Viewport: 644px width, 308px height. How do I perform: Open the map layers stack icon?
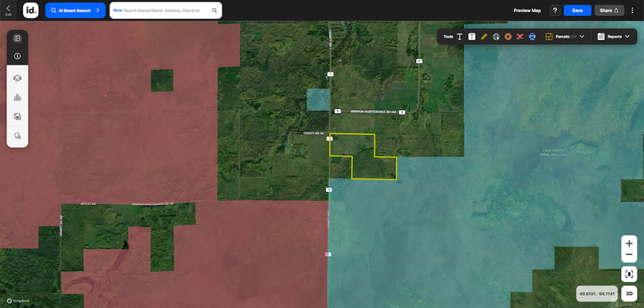click(18, 78)
